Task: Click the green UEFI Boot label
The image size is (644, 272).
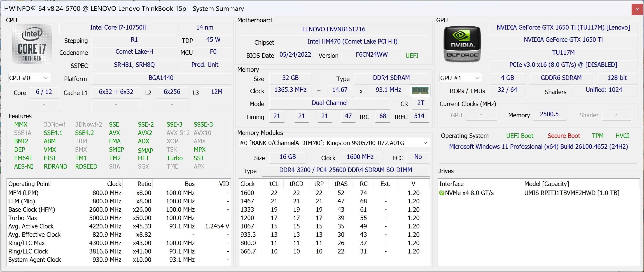Action: coord(520,136)
